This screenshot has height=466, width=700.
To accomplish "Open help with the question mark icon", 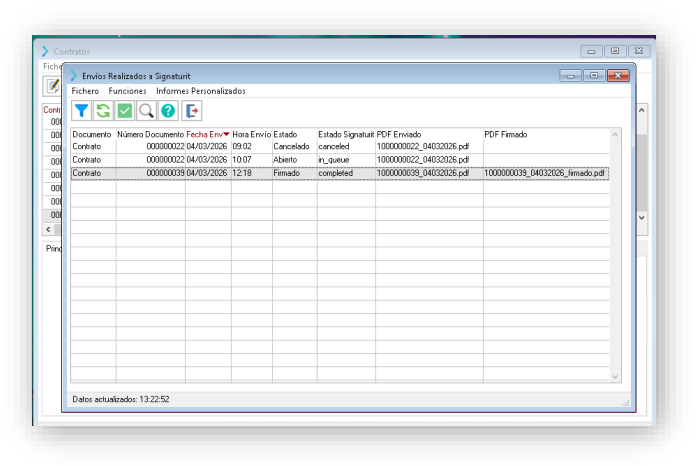I will (x=169, y=111).
